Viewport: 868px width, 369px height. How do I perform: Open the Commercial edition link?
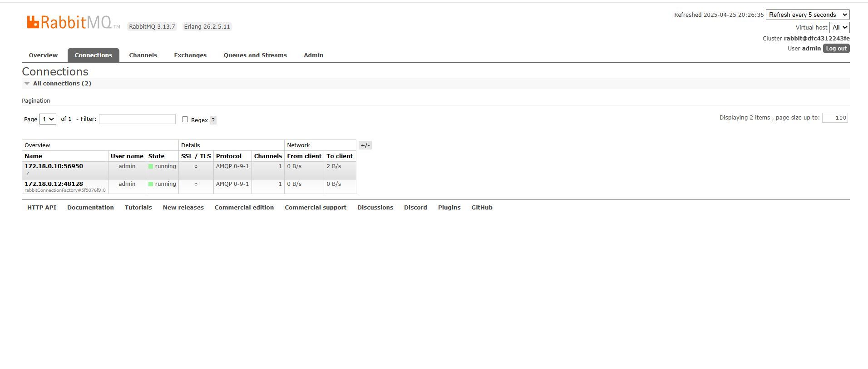[x=244, y=207]
